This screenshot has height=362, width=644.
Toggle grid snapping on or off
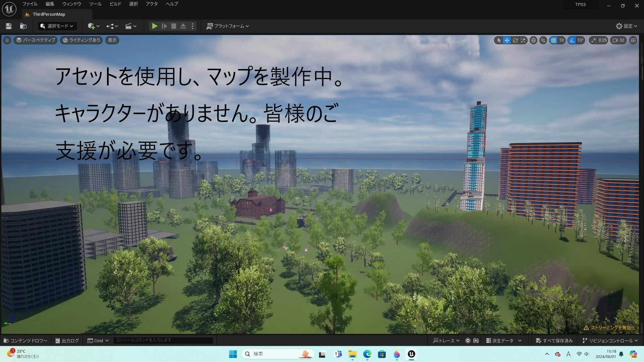(553, 40)
